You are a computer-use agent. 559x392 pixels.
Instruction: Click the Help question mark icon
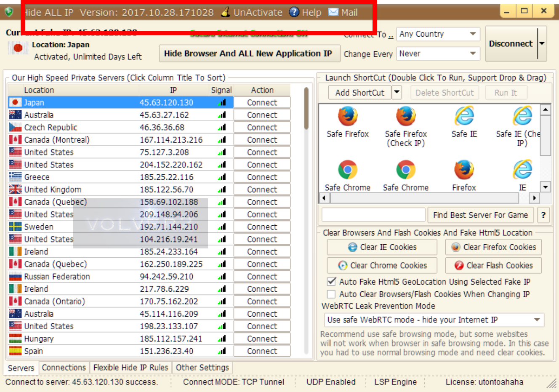click(294, 12)
